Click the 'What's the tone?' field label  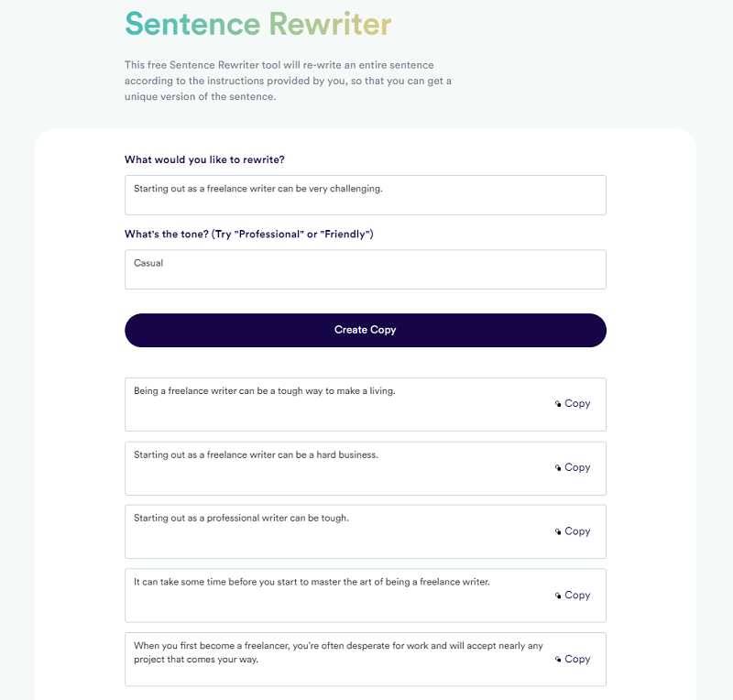coord(248,235)
